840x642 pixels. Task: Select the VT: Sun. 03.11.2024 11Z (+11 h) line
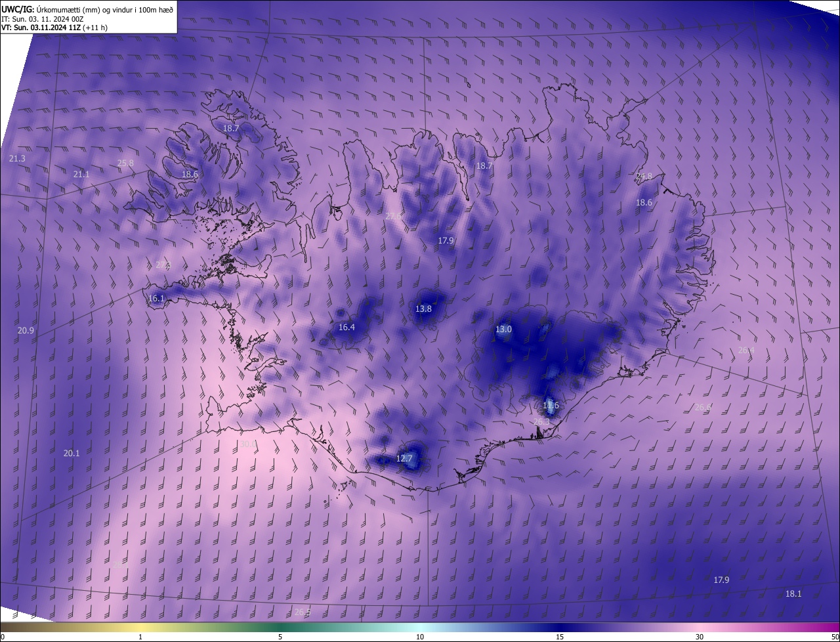click(54, 28)
